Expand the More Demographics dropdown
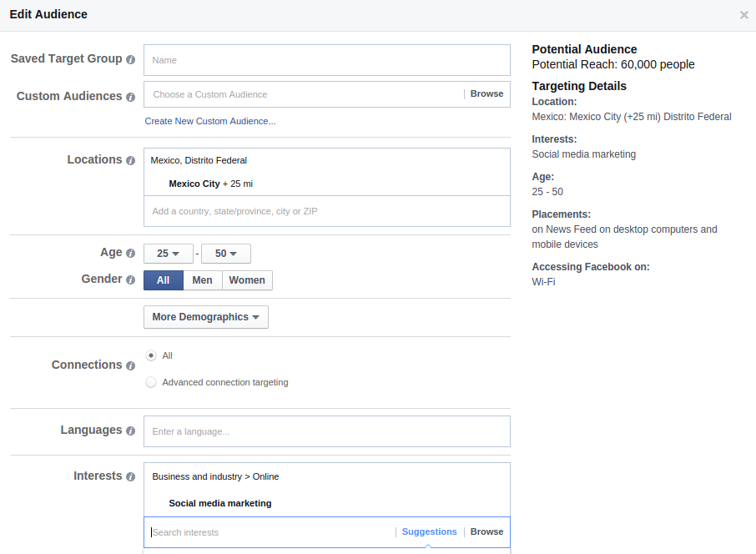756x554 pixels. tap(205, 317)
